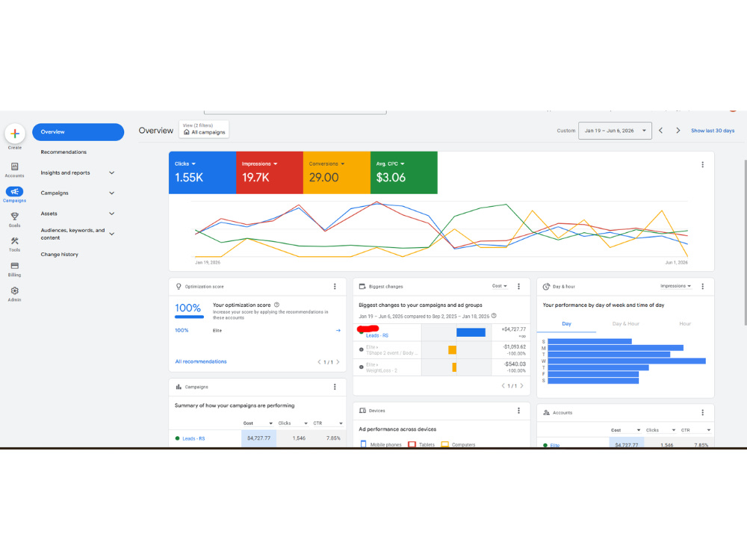Click the 100% optimization progress bar
This screenshot has width=747, height=560.
(189, 317)
